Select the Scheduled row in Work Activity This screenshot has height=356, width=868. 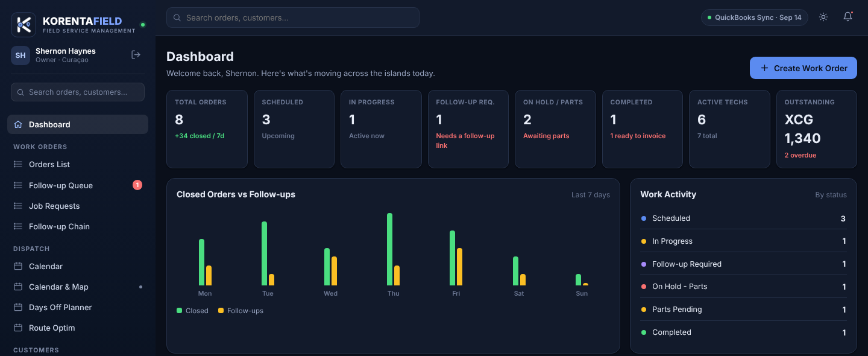coord(743,218)
